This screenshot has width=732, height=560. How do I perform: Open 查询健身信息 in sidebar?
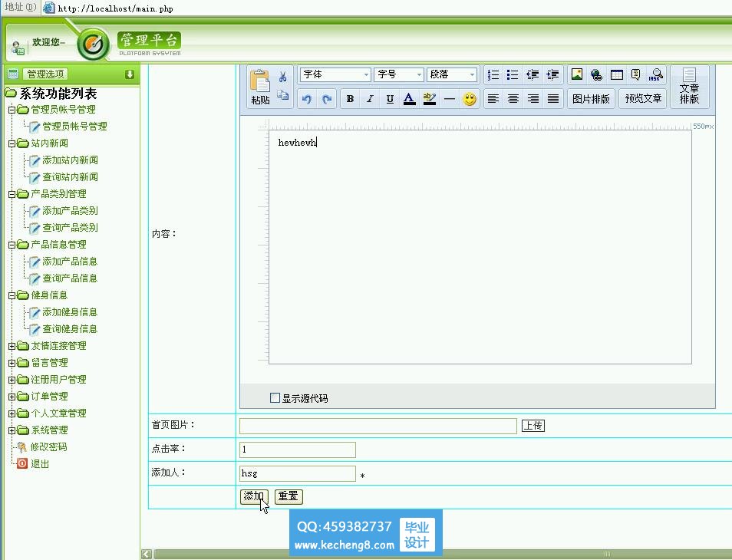(x=70, y=329)
